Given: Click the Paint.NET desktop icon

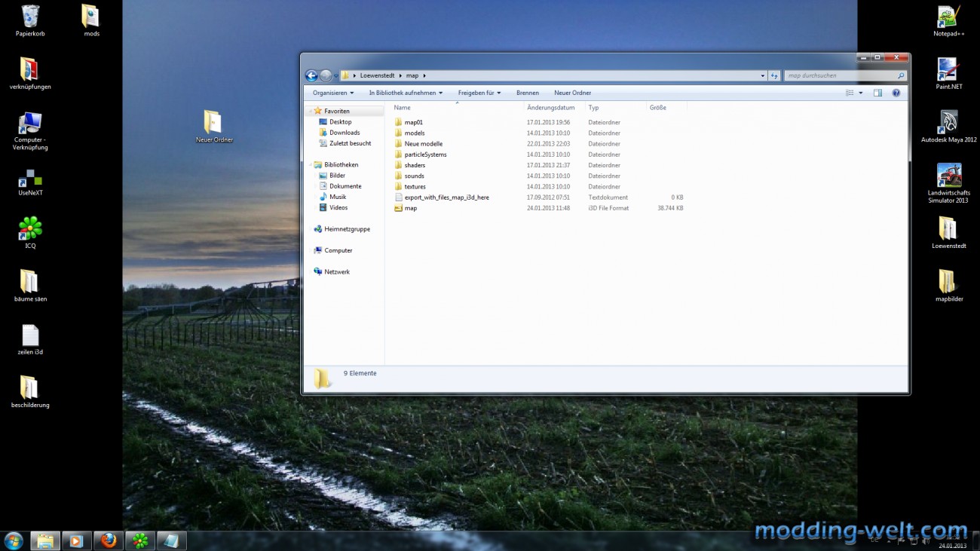Looking at the screenshot, I should pyautogui.click(x=948, y=74).
